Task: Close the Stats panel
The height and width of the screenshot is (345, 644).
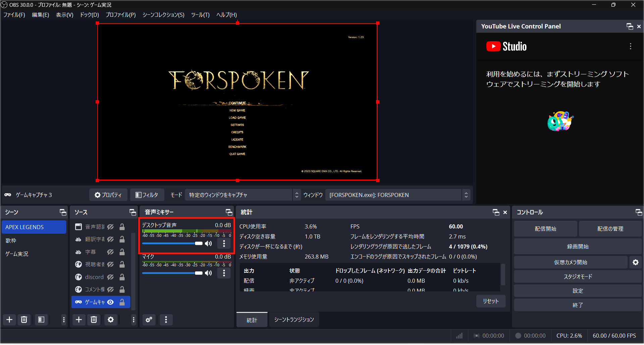Action: 505,212
